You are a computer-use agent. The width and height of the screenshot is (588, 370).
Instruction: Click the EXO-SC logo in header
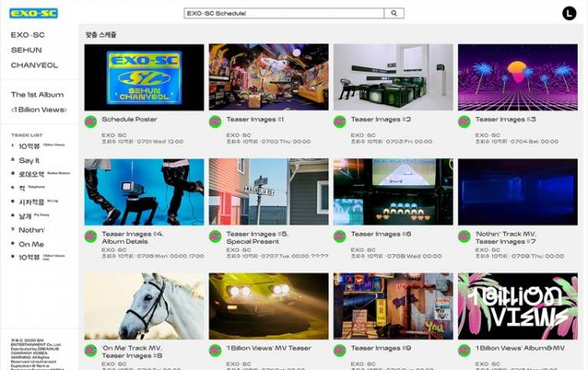(x=34, y=13)
